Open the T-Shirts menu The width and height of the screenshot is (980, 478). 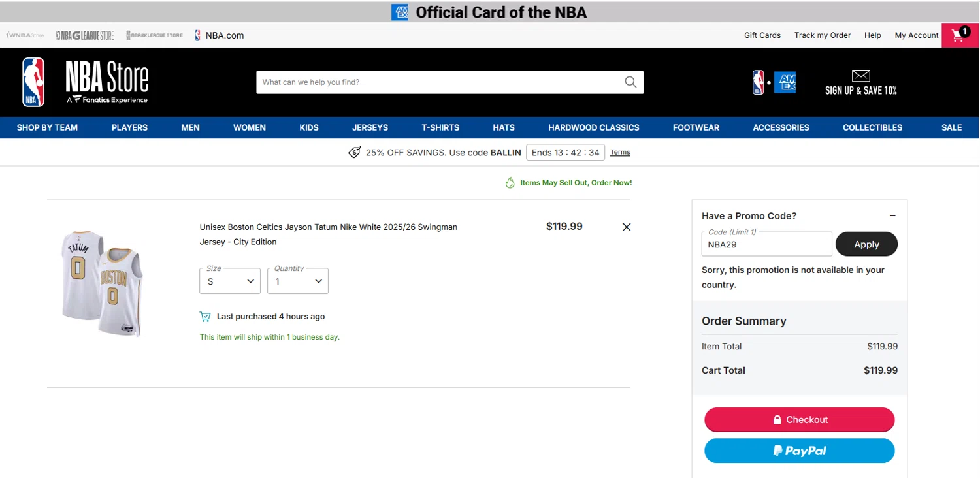click(440, 127)
